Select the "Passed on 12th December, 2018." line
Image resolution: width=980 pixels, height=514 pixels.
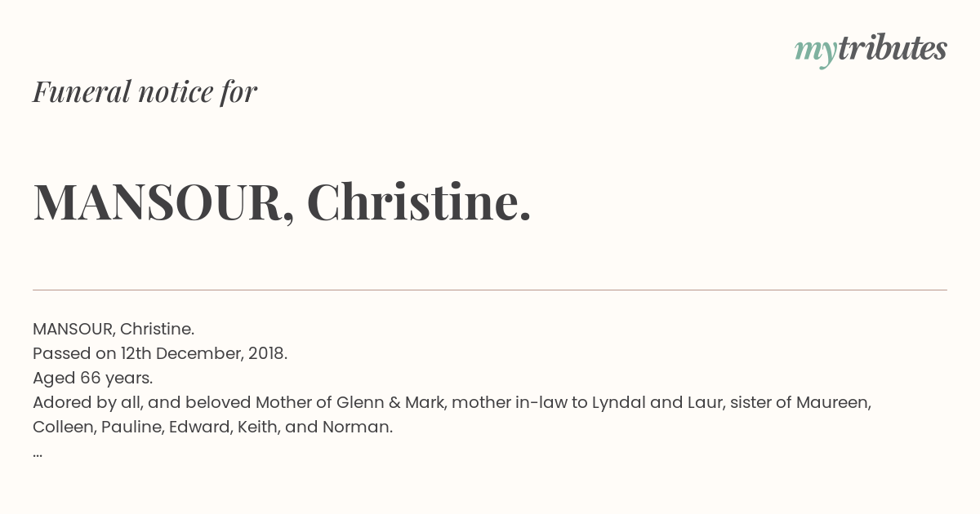(160, 353)
